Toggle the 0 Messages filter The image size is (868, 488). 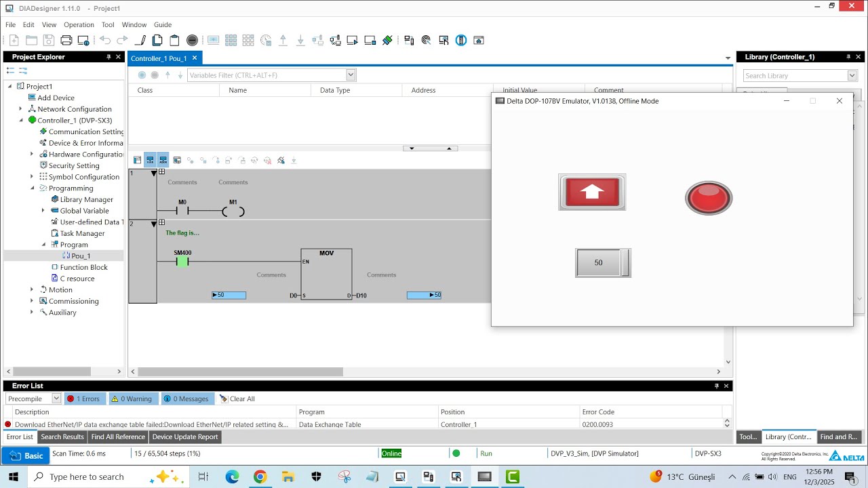pyautogui.click(x=188, y=399)
